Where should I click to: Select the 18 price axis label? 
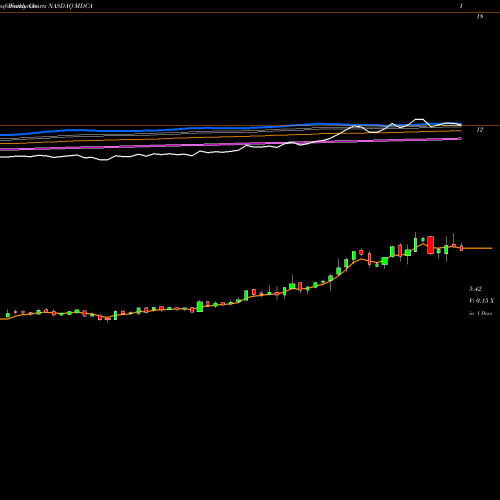(479, 17)
